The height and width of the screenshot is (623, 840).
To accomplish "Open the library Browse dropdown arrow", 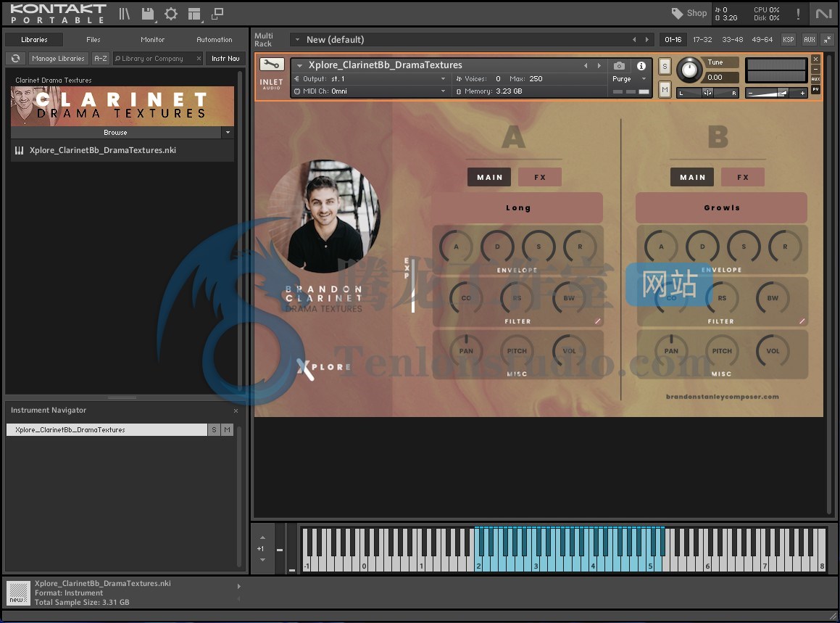I will pyautogui.click(x=228, y=133).
